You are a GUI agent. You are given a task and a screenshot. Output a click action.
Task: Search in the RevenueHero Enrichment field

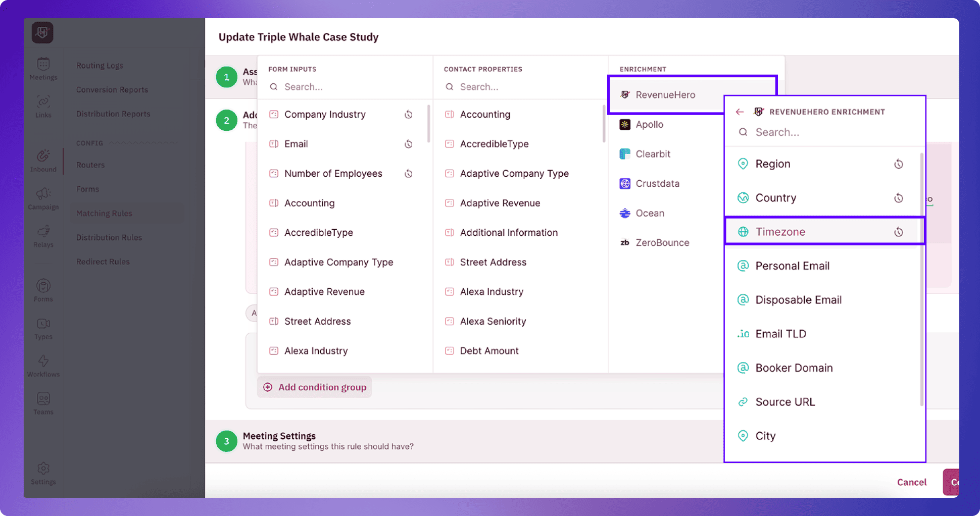824,132
